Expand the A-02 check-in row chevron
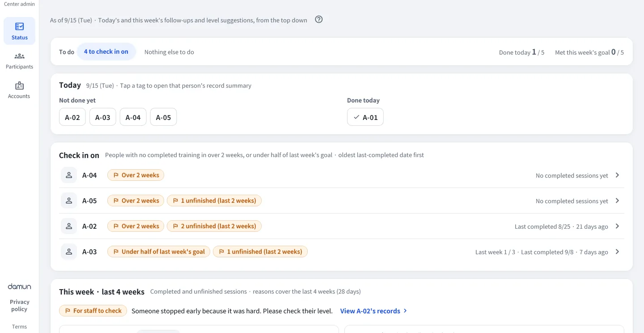This screenshot has width=644, height=333. pyautogui.click(x=617, y=226)
